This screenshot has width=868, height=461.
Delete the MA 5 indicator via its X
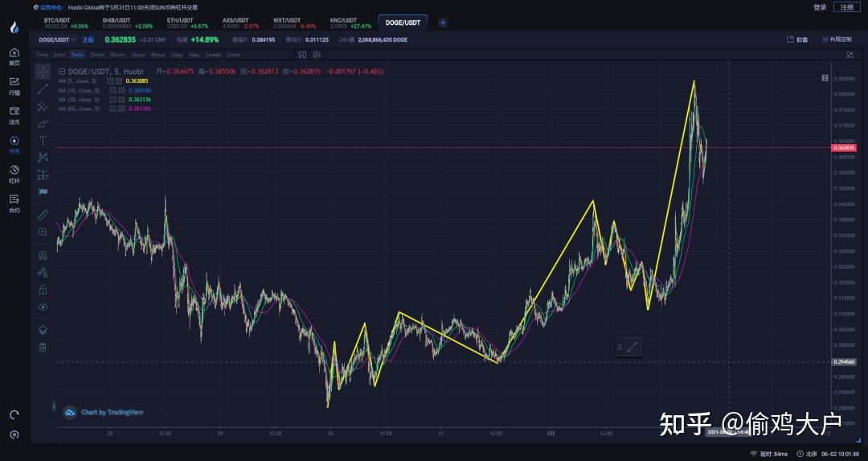pos(119,81)
